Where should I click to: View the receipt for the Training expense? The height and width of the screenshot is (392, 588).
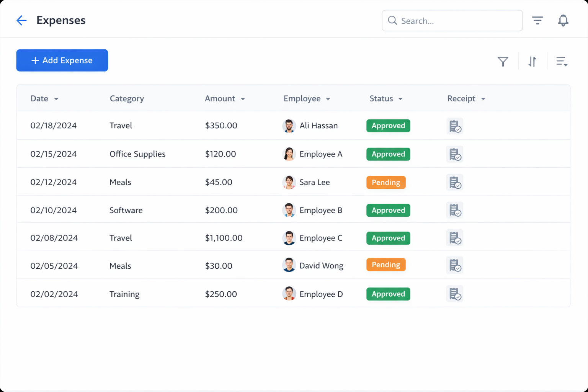point(454,294)
